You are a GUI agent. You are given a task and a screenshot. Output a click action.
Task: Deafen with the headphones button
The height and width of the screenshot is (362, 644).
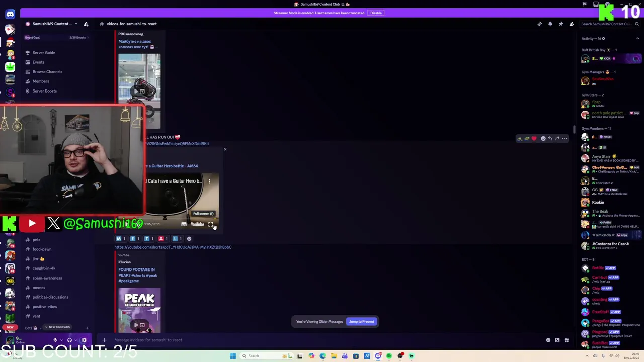69,340
